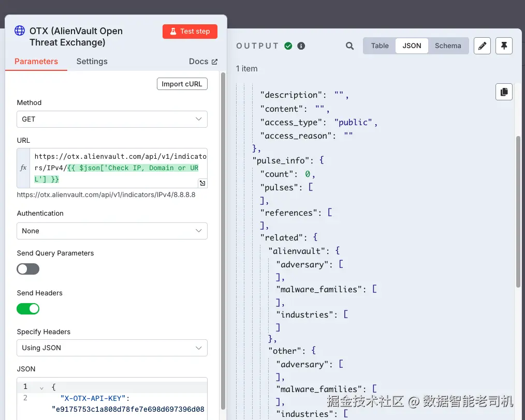The height and width of the screenshot is (420, 525).
Task: Select the Schema output view
Action: [x=448, y=46]
